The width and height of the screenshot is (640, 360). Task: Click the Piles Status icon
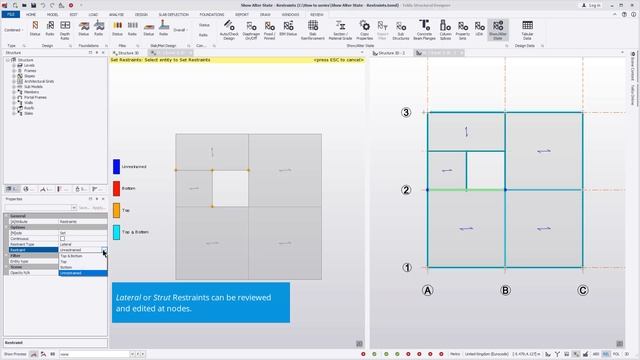pyautogui.click(x=118, y=28)
